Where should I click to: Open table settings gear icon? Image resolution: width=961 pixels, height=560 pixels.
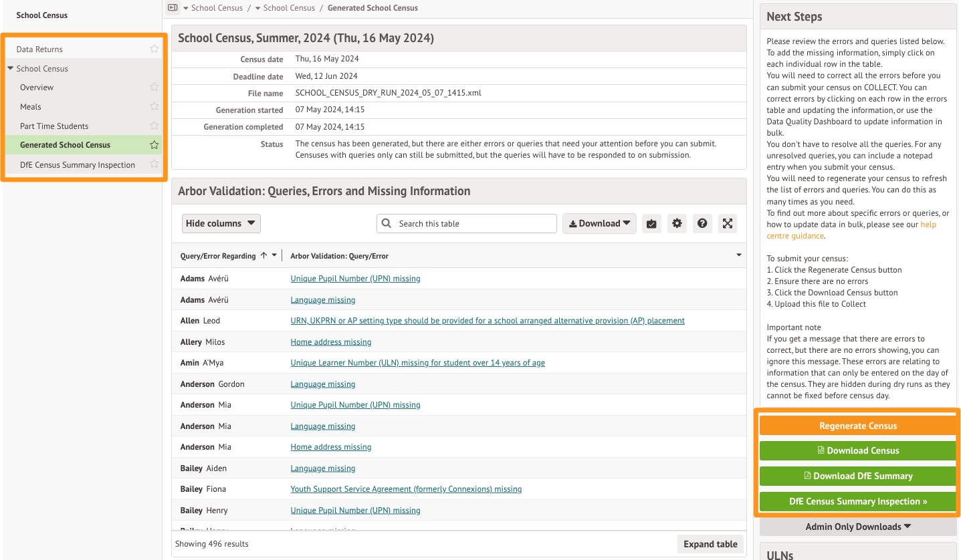click(x=677, y=224)
